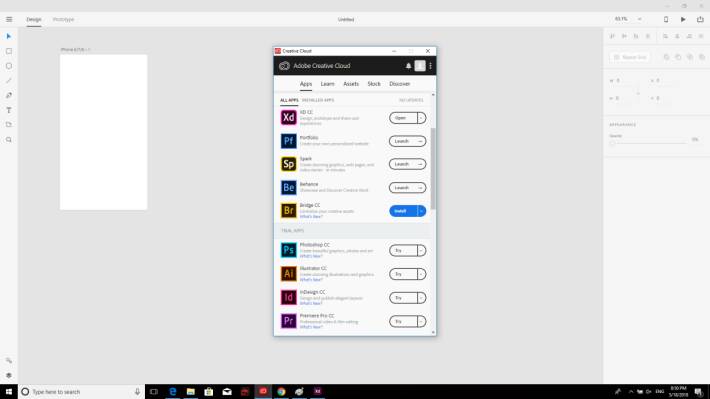Click the InDesign Id app icon
The image size is (710, 399).
point(288,298)
